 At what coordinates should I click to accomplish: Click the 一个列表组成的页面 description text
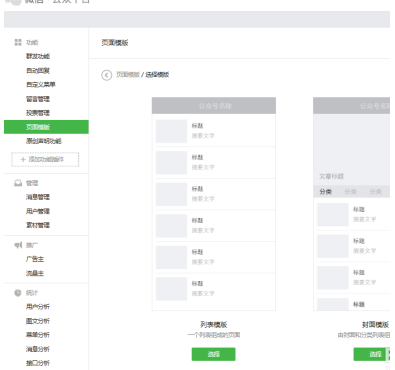(x=214, y=335)
